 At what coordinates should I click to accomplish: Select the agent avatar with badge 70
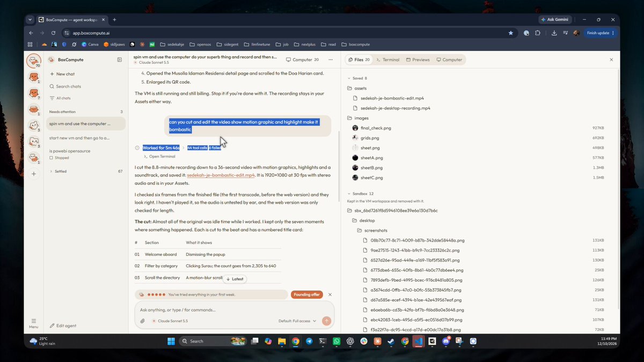click(x=33, y=61)
